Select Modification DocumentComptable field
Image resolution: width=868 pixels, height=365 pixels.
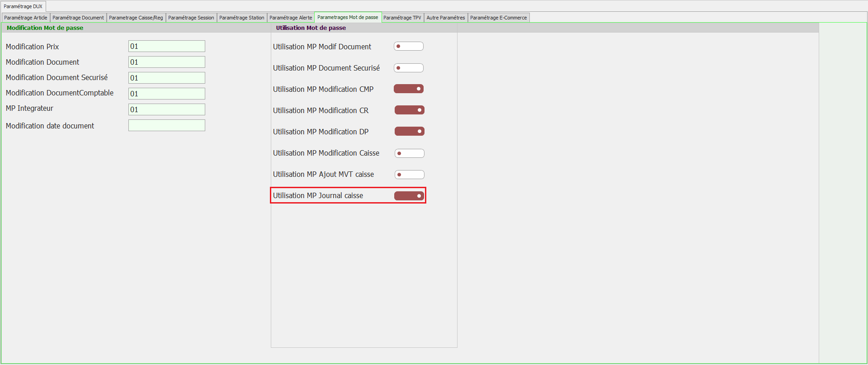pyautogui.click(x=167, y=94)
